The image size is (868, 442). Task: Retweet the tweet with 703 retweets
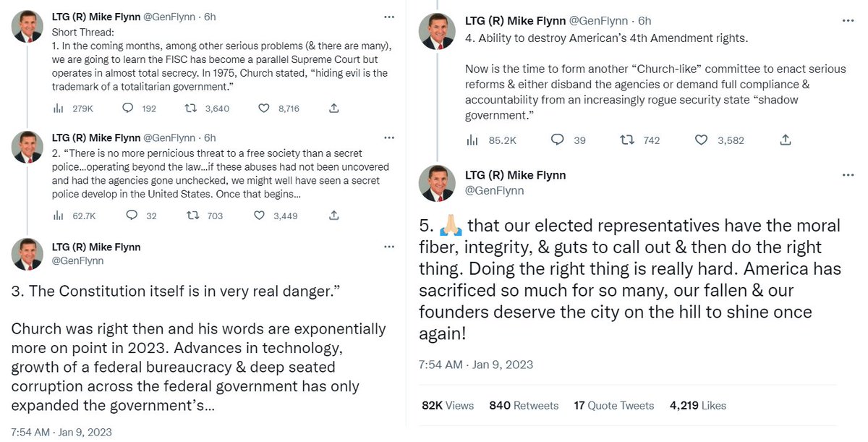pos(193,216)
